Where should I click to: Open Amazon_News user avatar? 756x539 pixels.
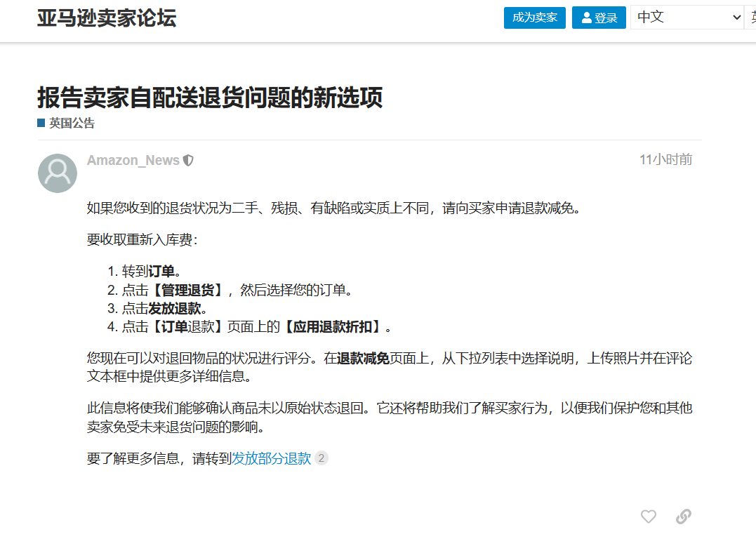(58, 173)
